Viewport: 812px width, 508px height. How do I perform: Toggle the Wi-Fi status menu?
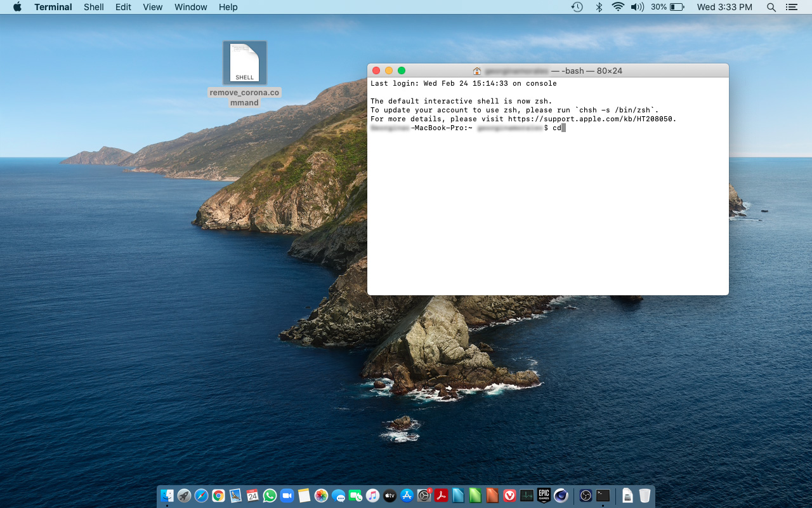click(x=617, y=7)
